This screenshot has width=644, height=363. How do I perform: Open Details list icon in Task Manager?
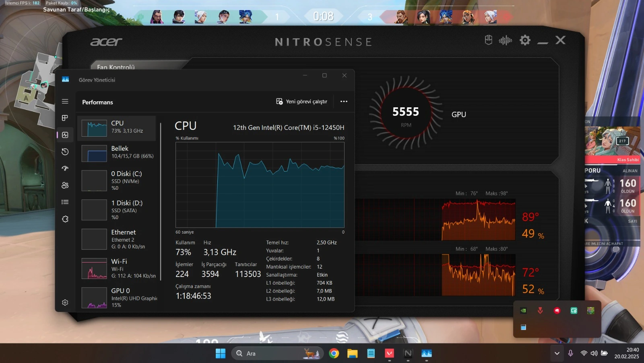pyautogui.click(x=65, y=202)
